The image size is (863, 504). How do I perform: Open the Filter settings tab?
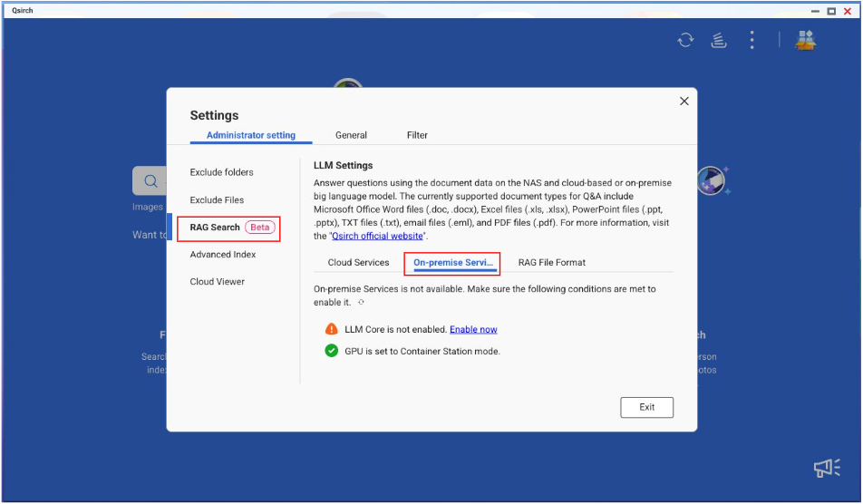(417, 135)
